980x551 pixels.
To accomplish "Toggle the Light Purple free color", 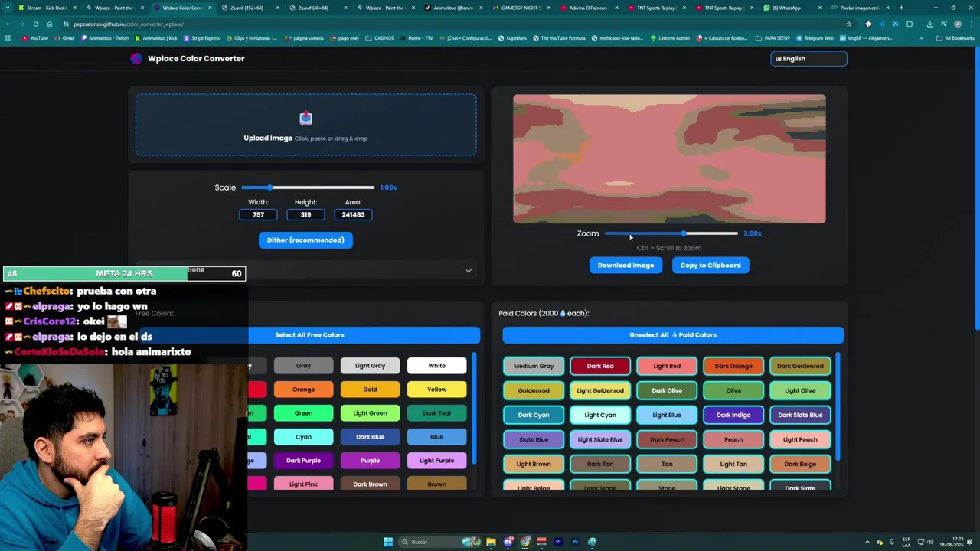I will [436, 461].
